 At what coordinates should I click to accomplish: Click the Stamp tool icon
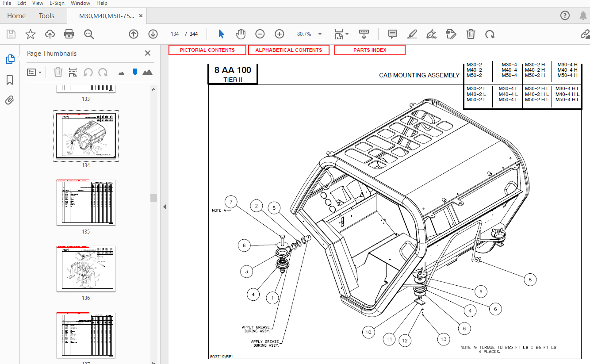[x=451, y=34]
